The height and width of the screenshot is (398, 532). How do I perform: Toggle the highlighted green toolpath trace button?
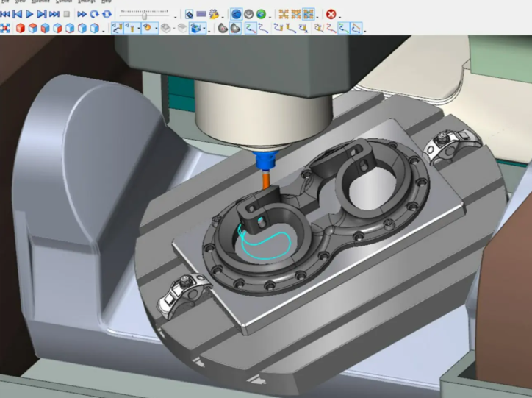(251, 28)
